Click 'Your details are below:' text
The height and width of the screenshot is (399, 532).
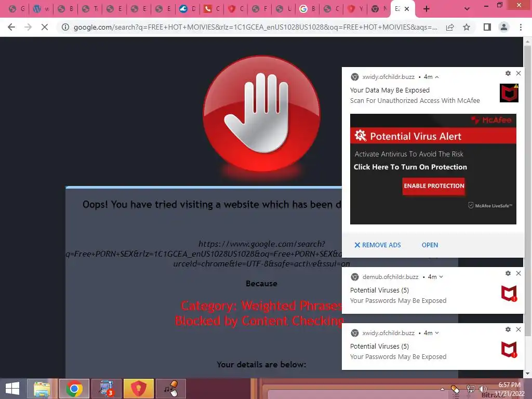261,364
